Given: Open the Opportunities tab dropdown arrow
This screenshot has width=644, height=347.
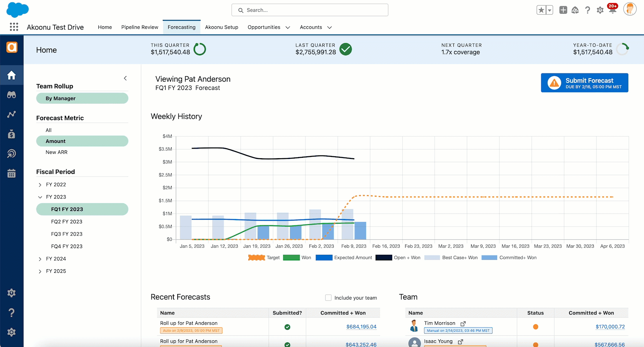Looking at the screenshot, I should [287, 27].
